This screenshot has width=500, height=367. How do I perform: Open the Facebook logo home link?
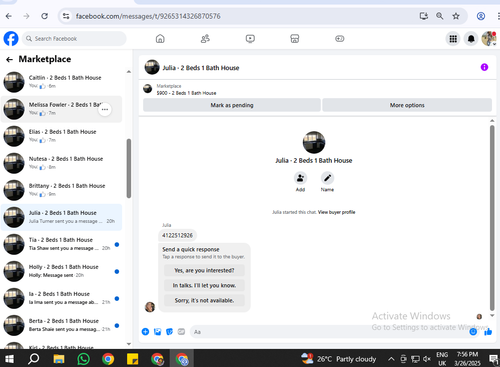click(x=11, y=39)
